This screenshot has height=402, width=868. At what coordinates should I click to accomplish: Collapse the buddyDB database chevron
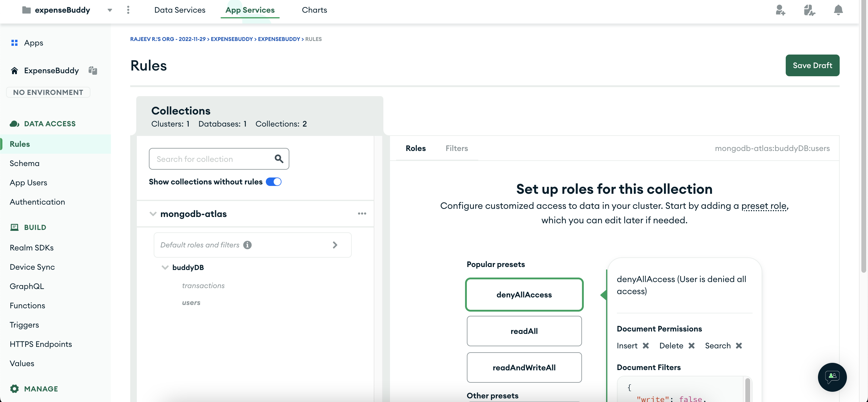click(165, 267)
